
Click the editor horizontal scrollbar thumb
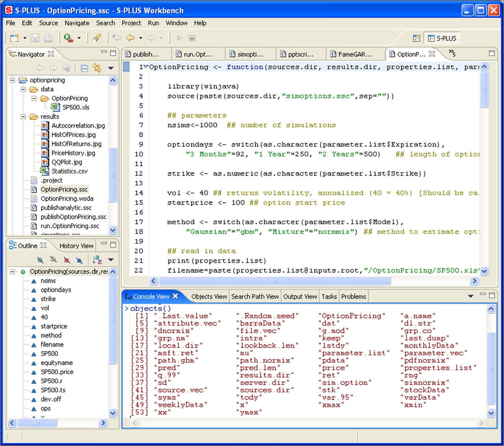(x=275, y=281)
